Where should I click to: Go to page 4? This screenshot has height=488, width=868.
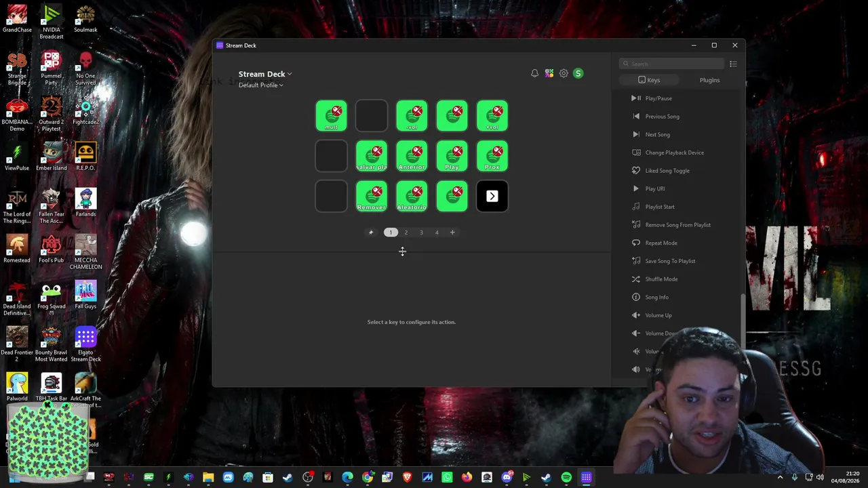437,232
